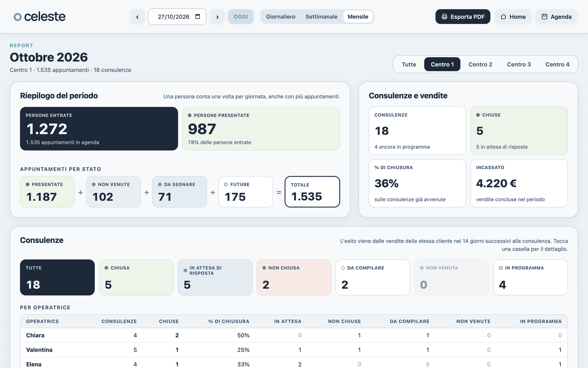Open Da compilare consulenze box

pos(373,278)
